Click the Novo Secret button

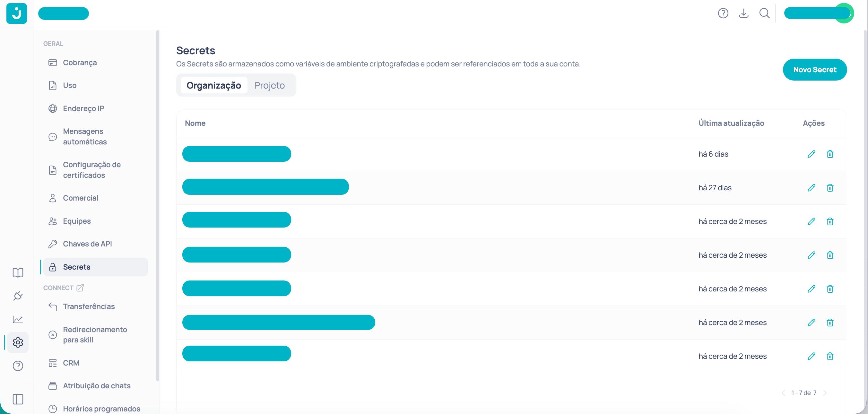815,70
